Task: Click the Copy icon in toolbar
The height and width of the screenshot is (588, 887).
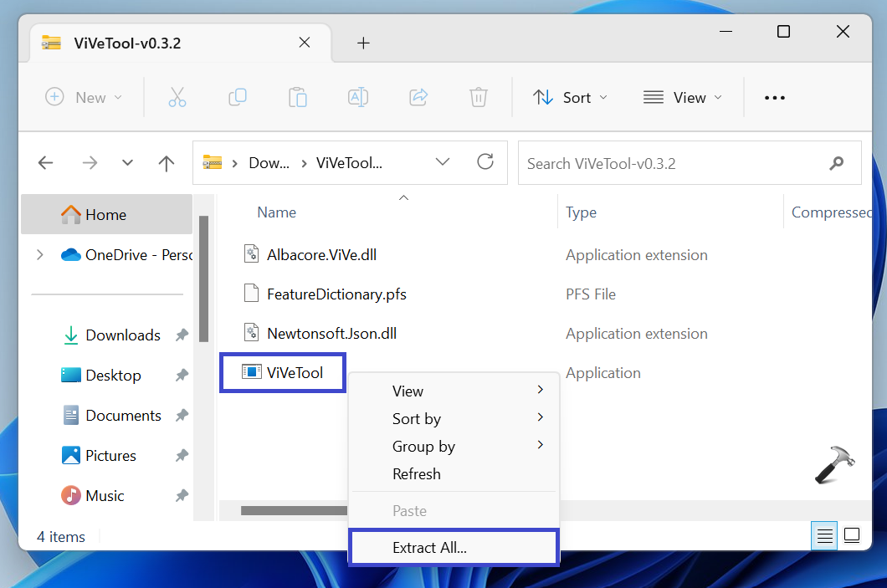Action: click(238, 97)
